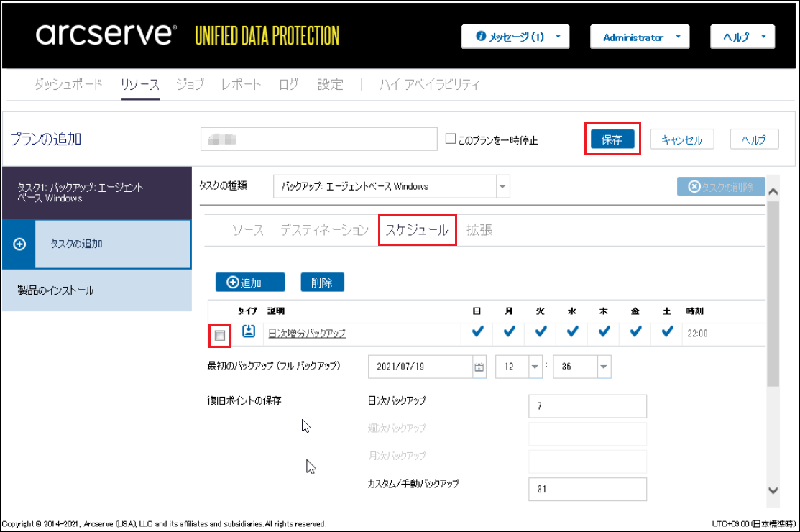Switch to the デスティネーション tab
The height and width of the screenshot is (532, 800).
[x=324, y=230]
